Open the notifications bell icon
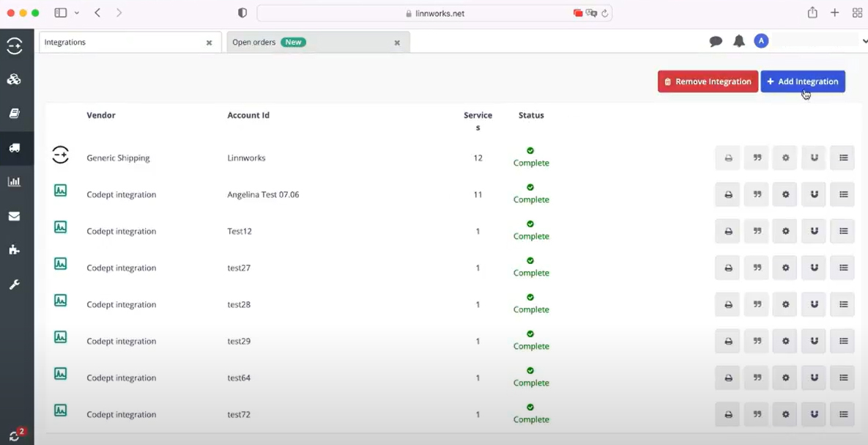This screenshot has height=445, width=868. click(x=738, y=41)
